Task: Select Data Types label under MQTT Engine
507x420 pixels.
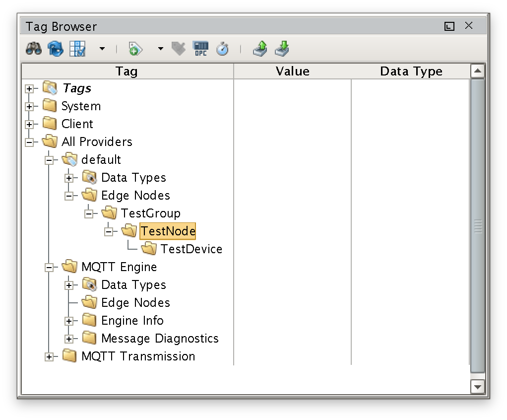Action: 133,285
